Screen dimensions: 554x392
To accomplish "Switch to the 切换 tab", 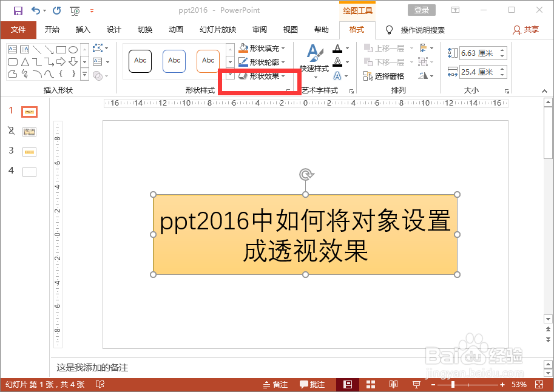I will click(x=145, y=30).
